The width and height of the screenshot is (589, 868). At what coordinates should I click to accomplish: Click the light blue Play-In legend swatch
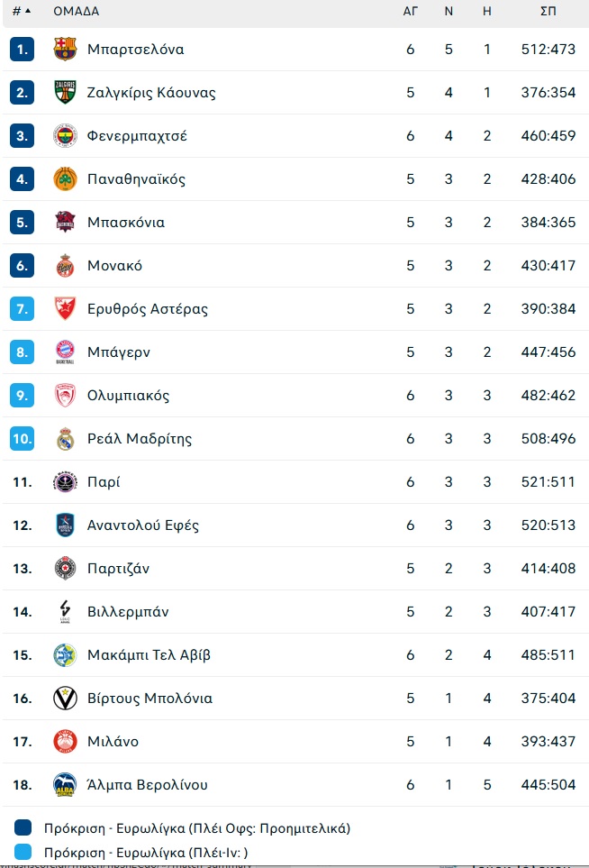click(23, 852)
